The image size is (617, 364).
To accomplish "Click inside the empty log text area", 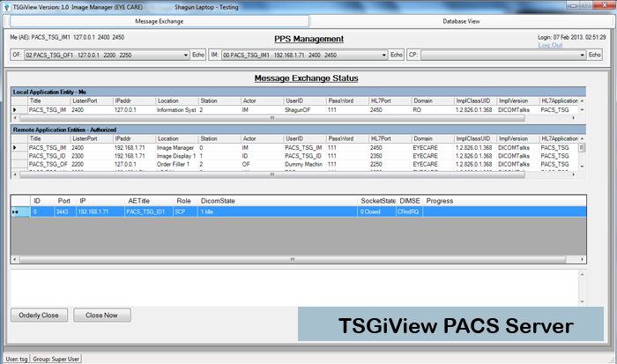I will pos(294,288).
